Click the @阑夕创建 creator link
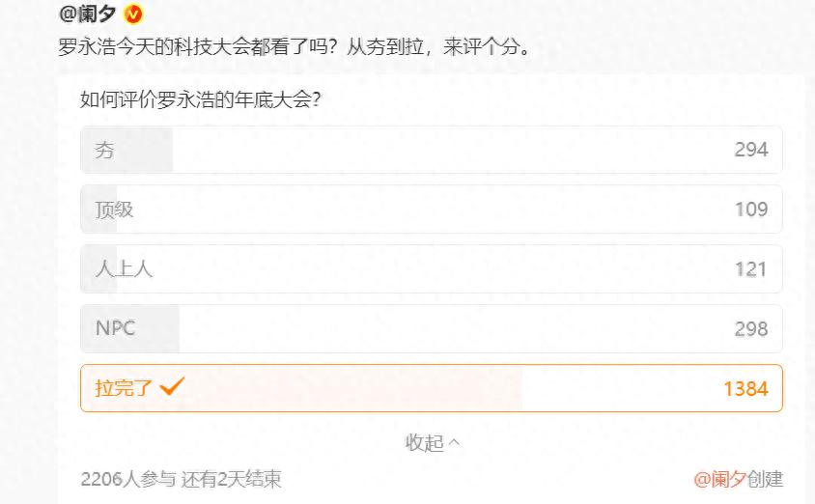Screen dimensions: 815x504 (x=738, y=479)
